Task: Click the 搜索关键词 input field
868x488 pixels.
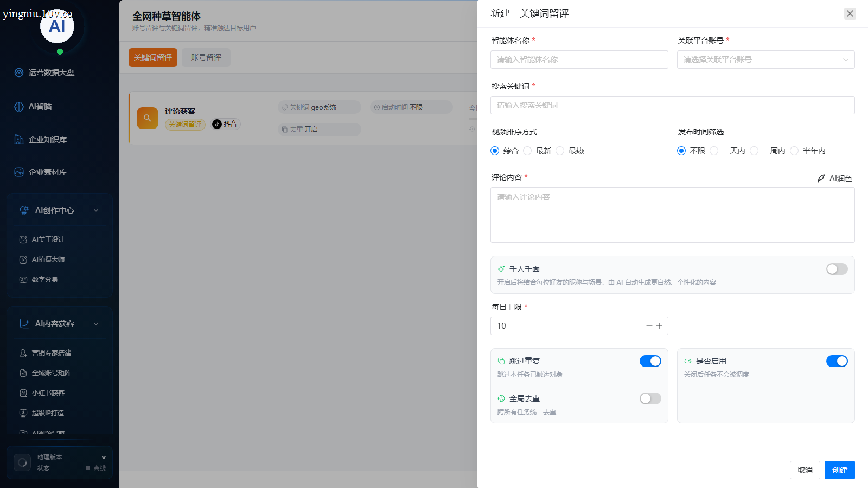Action: click(673, 105)
